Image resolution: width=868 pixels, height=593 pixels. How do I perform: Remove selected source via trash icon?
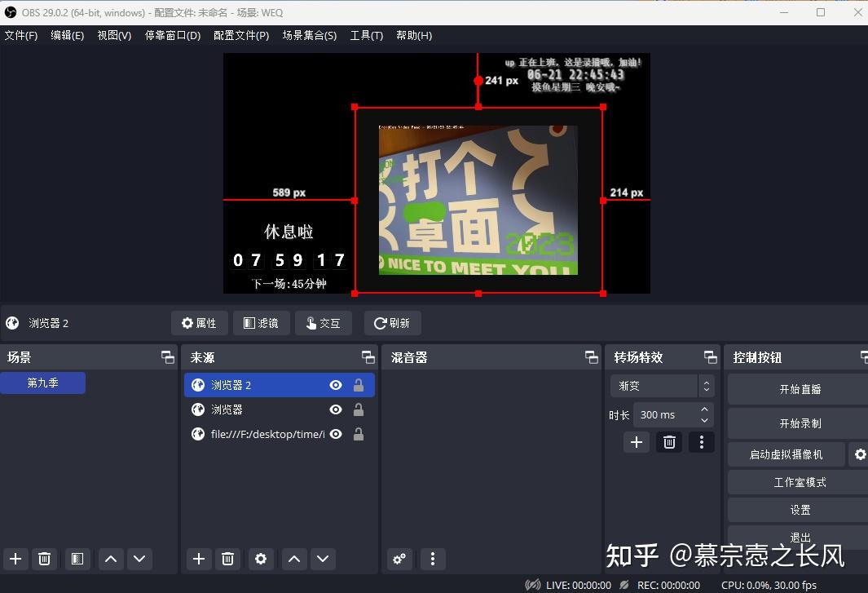click(227, 559)
